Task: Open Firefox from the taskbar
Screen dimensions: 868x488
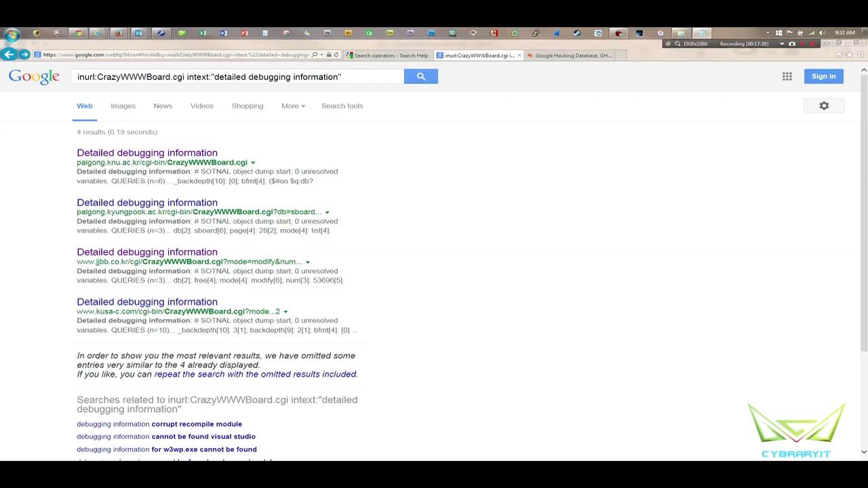Action: (118, 33)
